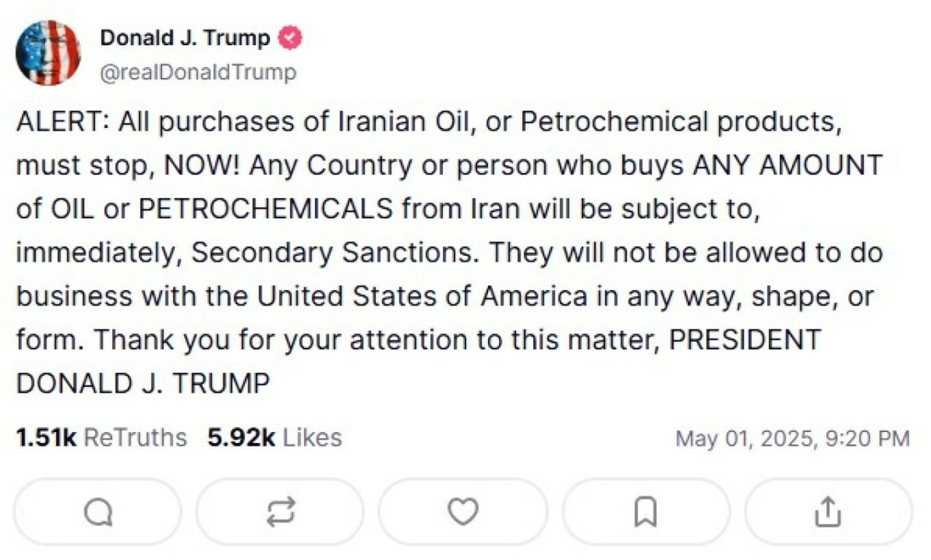Click the verified badge beside the name

(292, 39)
